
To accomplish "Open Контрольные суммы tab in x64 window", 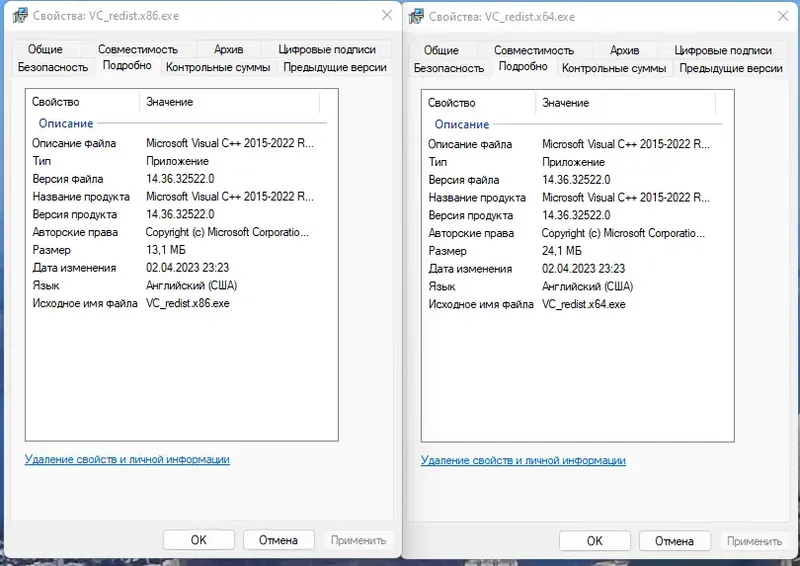I will tap(614, 69).
